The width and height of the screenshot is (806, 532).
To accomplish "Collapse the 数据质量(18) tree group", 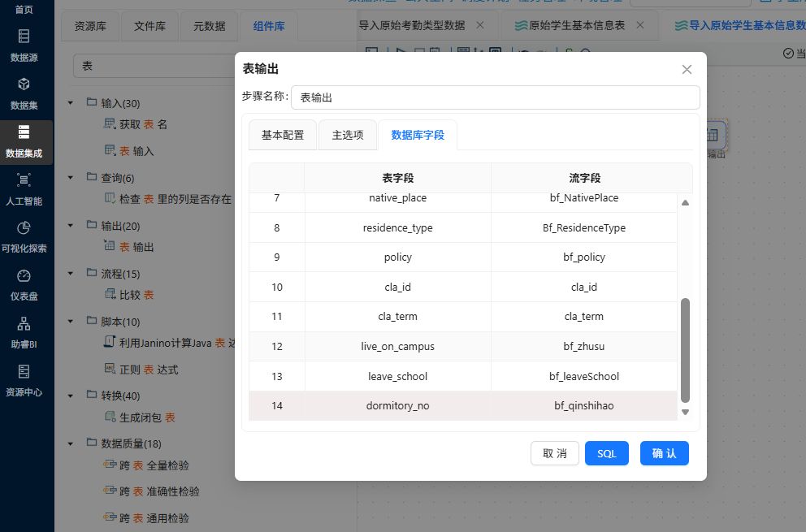I will click(x=71, y=443).
